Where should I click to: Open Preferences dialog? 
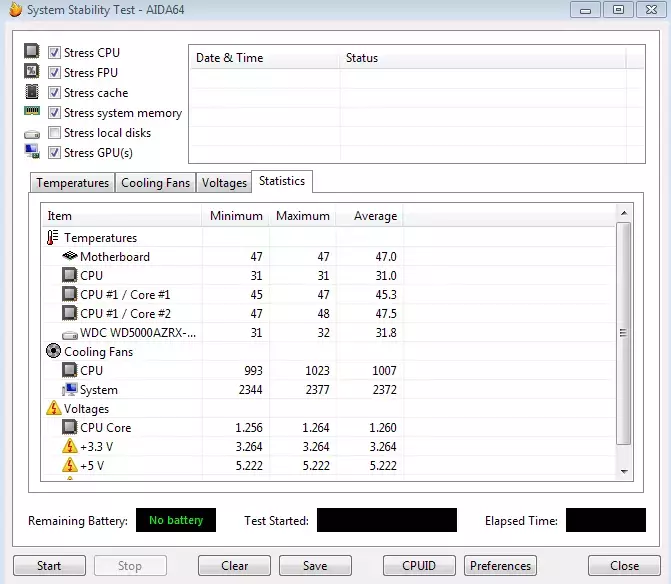[x=500, y=566]
